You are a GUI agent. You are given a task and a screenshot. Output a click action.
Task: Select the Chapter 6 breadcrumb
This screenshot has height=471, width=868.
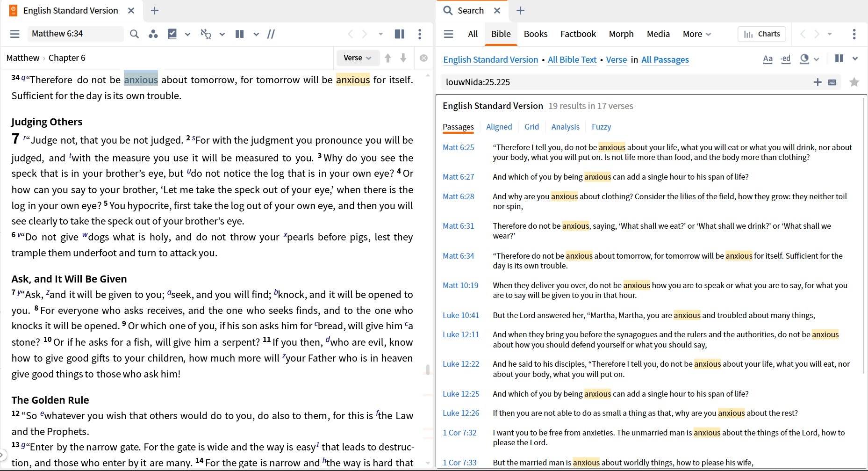(x=67, y=58)
